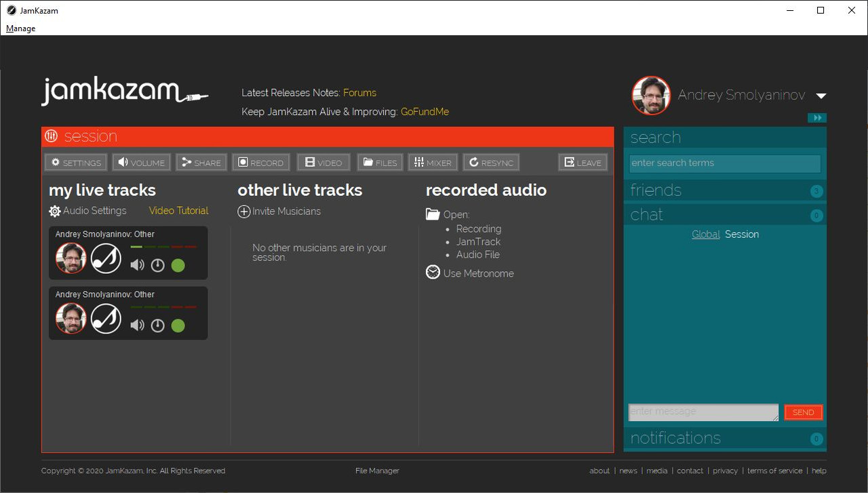Open the contact footer link
868x493 pixels.
point(690,471)
